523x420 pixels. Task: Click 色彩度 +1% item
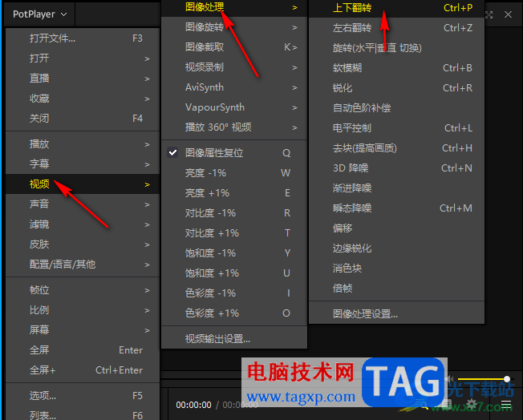click(234, 313)
